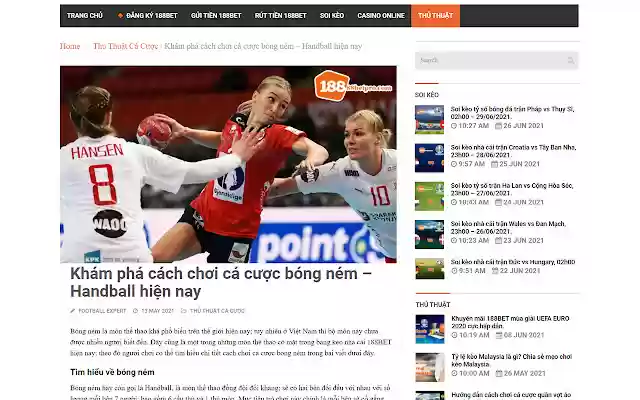
Task: Open the Casino Online menu item
Action: pyautogui.click(x=381, y=16)
